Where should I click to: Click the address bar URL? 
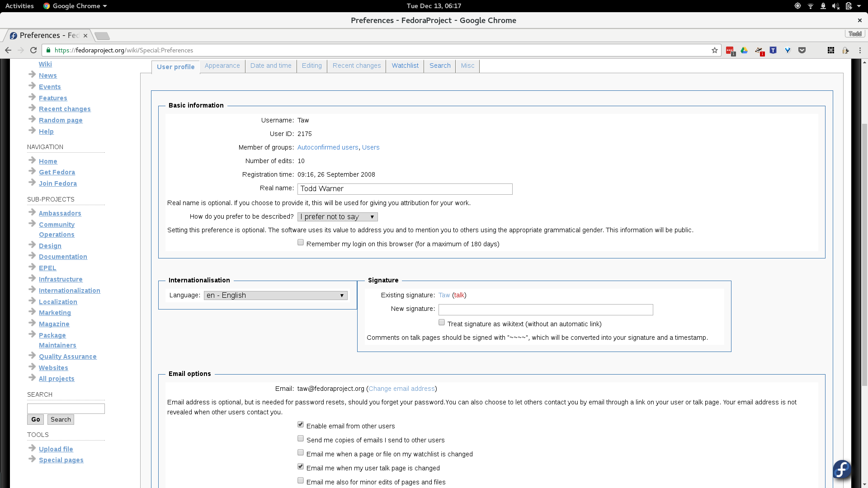tap(124, 50)
